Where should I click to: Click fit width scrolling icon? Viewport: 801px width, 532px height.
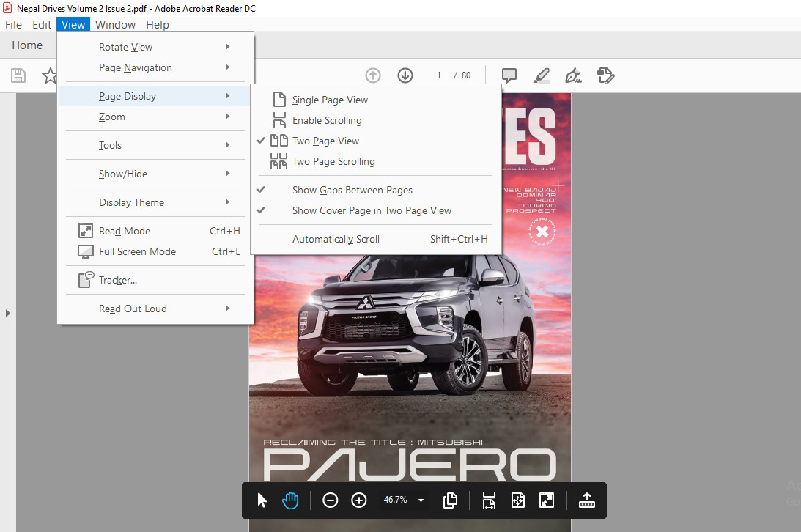(x=489, y=500)
